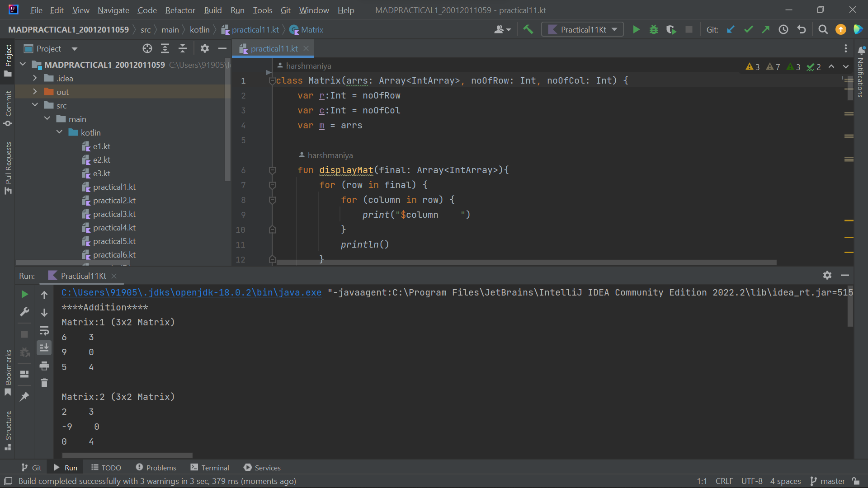This screenshot has height=488, width=868.
Task: Expand the out folder
Action: (x=35, y=92)
